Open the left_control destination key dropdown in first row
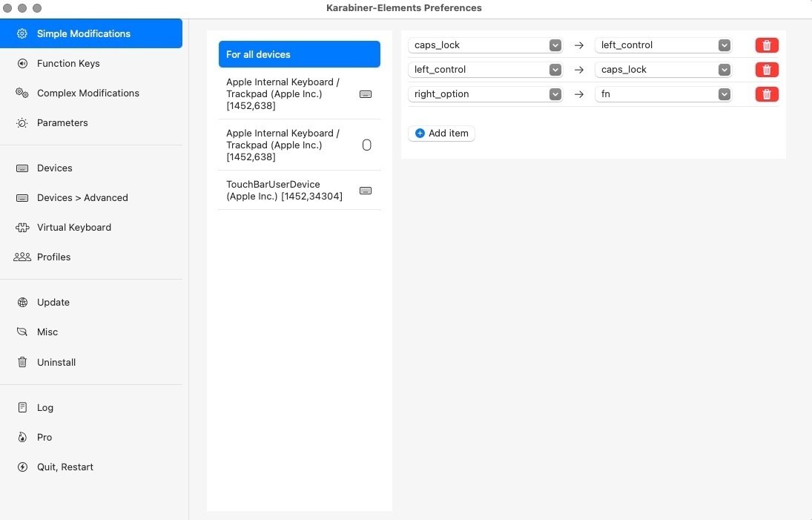The image size is (812, 520). point(663,45)
